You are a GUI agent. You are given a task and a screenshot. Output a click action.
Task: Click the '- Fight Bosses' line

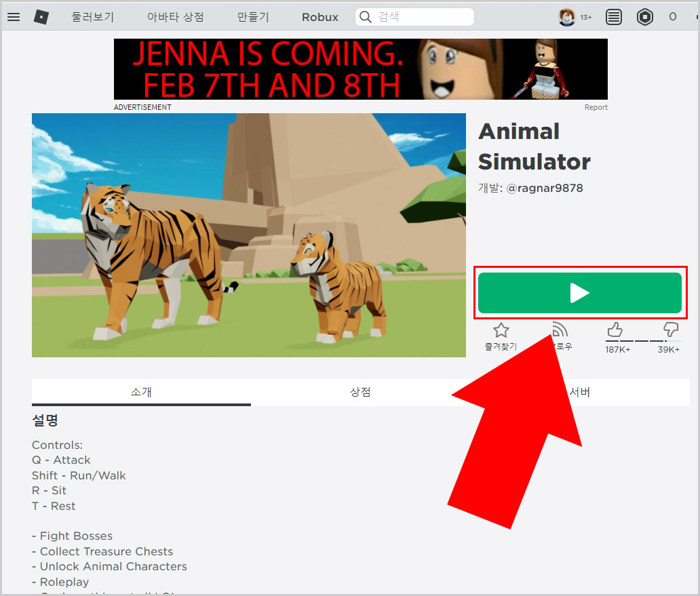(73, 536)
